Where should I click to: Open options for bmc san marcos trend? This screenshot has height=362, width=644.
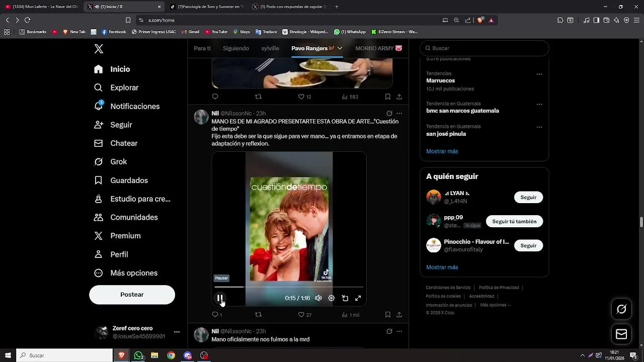[539, 104]
